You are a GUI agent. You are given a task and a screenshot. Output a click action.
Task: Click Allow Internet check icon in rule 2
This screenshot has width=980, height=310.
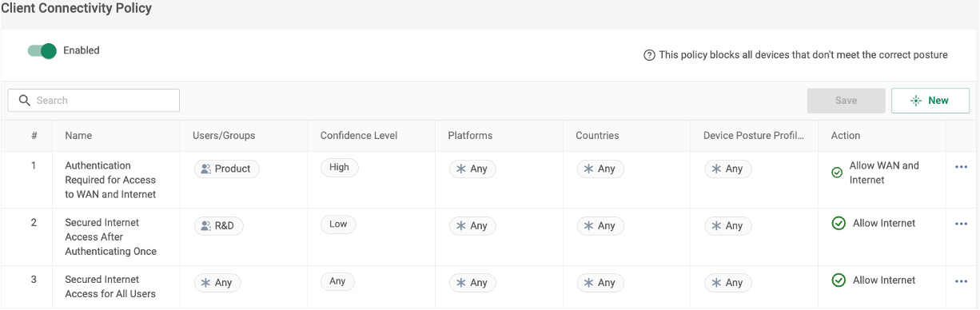[839, 224]
